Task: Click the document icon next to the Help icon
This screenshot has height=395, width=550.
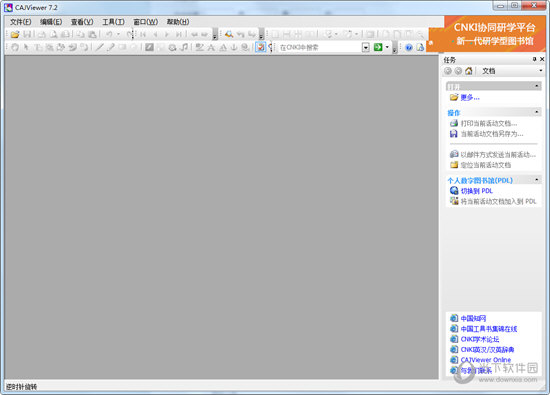Action: pyautogui.click(x=420, y=47)
